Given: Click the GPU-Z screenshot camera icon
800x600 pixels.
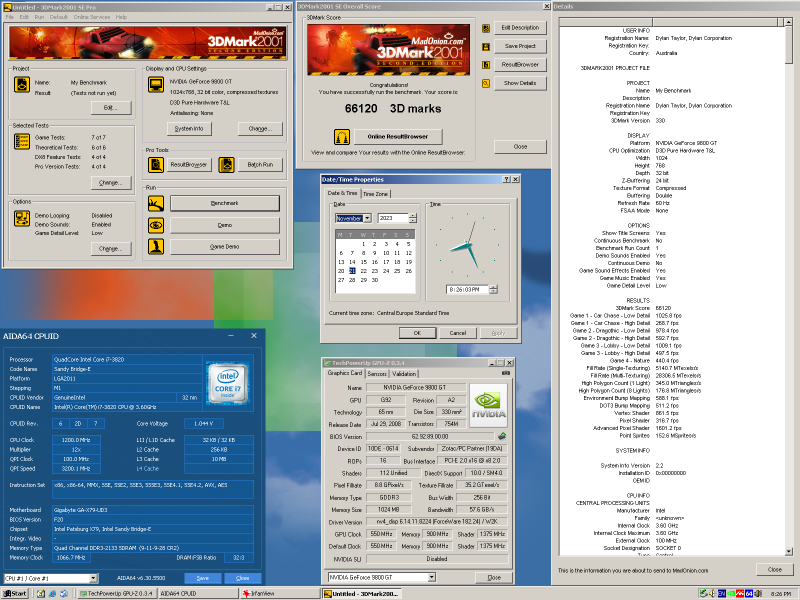Looking at the screenshot, I should [x=506, y=373].
